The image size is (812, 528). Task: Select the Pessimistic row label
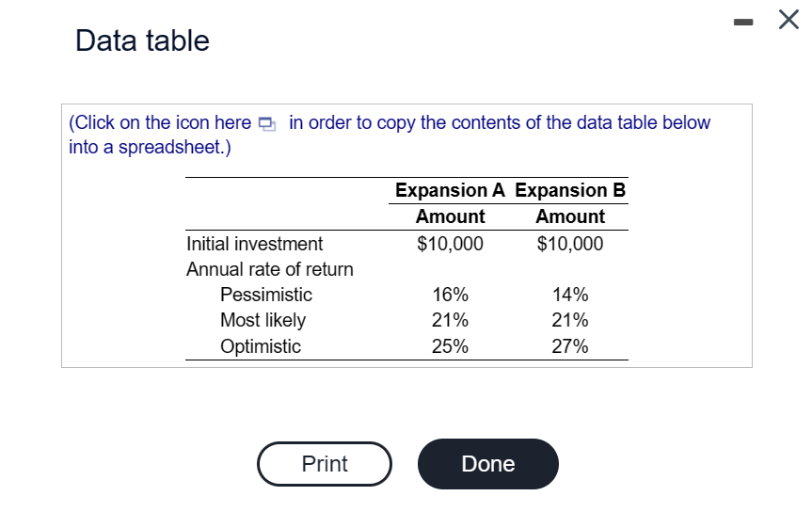click(x=266, y=295)
